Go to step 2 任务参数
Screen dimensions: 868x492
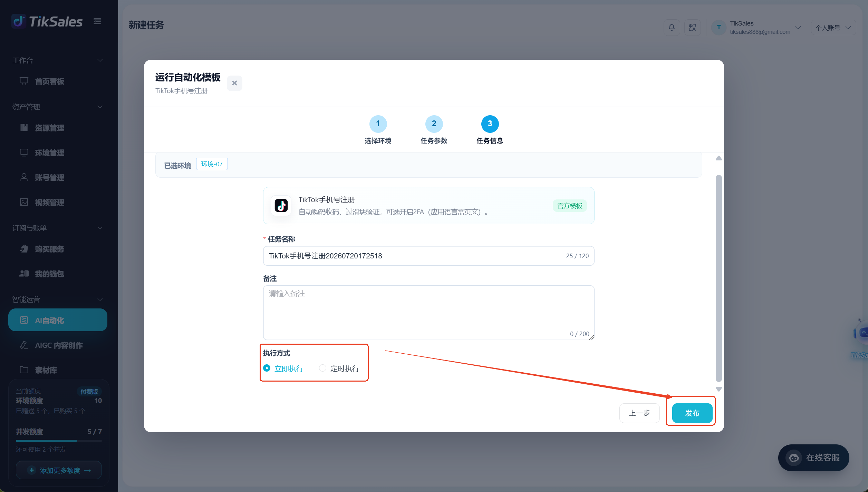click(x=434, y=130)
